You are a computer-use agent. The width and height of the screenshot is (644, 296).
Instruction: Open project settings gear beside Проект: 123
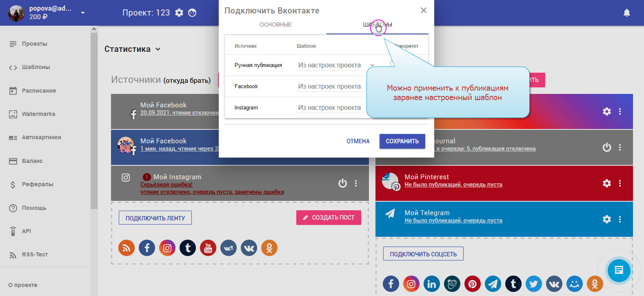[179, 13]
